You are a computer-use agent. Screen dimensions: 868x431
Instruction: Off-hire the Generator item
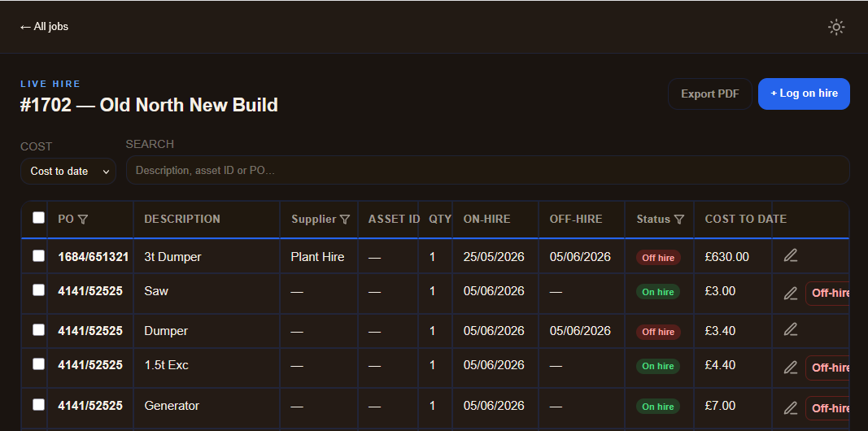point(828,408)
